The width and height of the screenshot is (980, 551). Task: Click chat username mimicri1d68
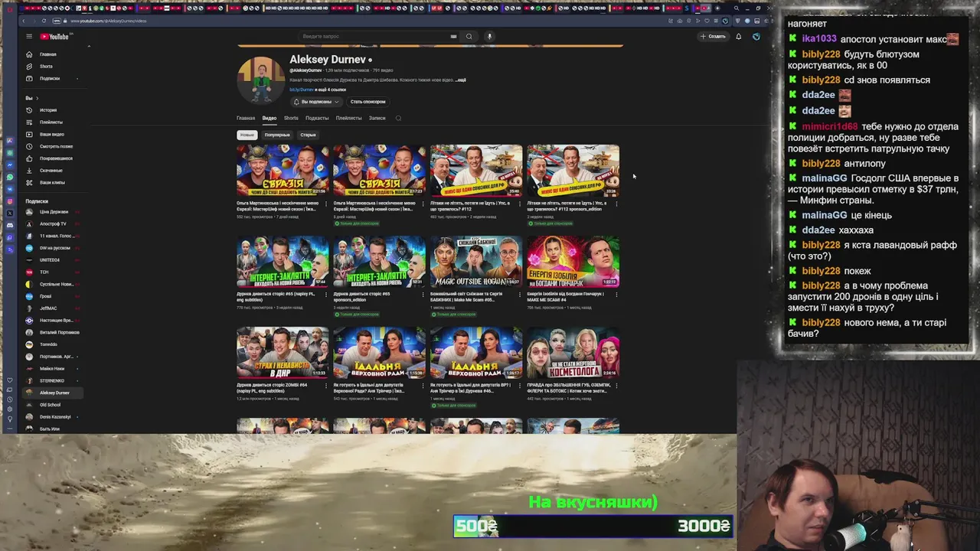click(830, 126)
